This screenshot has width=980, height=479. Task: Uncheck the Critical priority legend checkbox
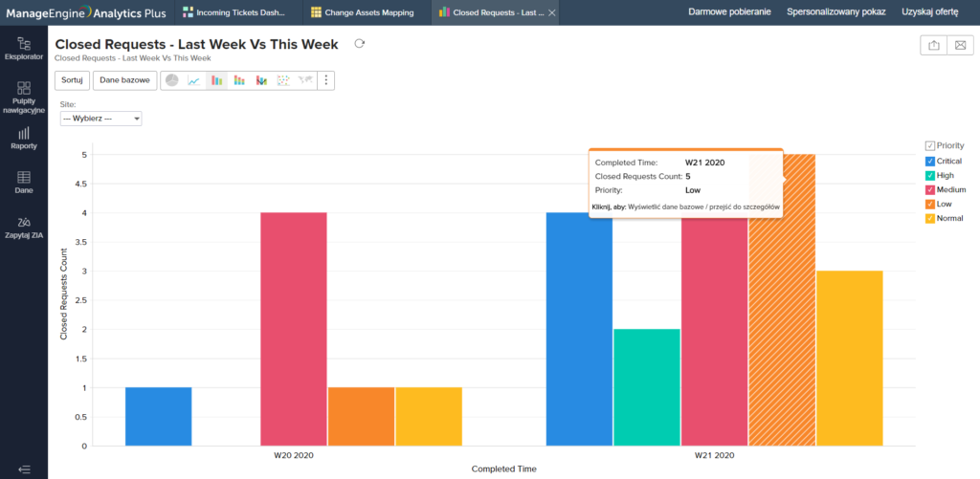click(x=929, y=162)
